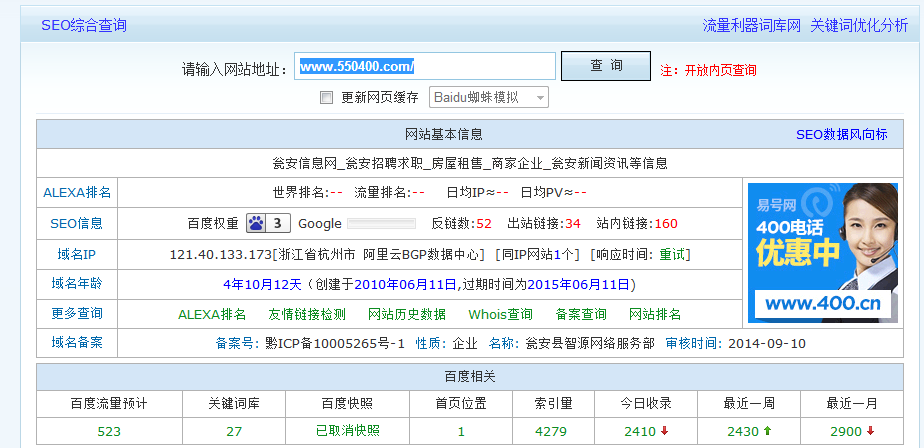This screenshot has height=448, width=924.
Task: Click the Baidu paw weight icon
Action: pos(256,223)
